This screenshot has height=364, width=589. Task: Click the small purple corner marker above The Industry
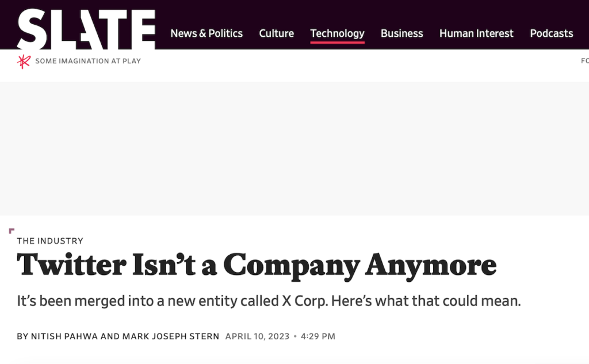coord(12,231)
